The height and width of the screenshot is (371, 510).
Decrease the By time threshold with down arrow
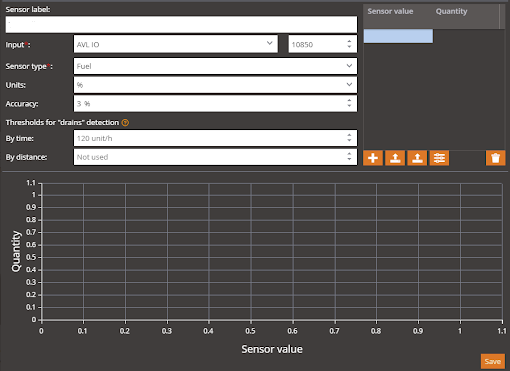[349, 140]
